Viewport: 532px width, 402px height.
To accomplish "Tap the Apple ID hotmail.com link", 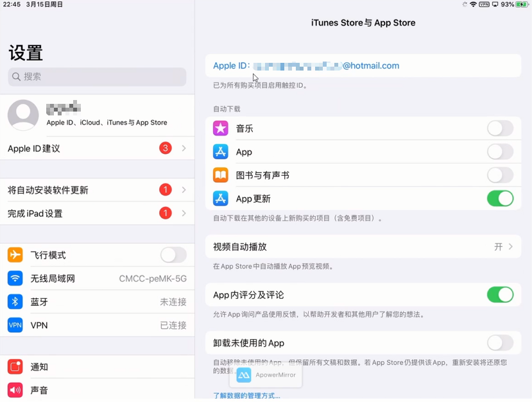I will pyautogui.click(x=306, y=65).
